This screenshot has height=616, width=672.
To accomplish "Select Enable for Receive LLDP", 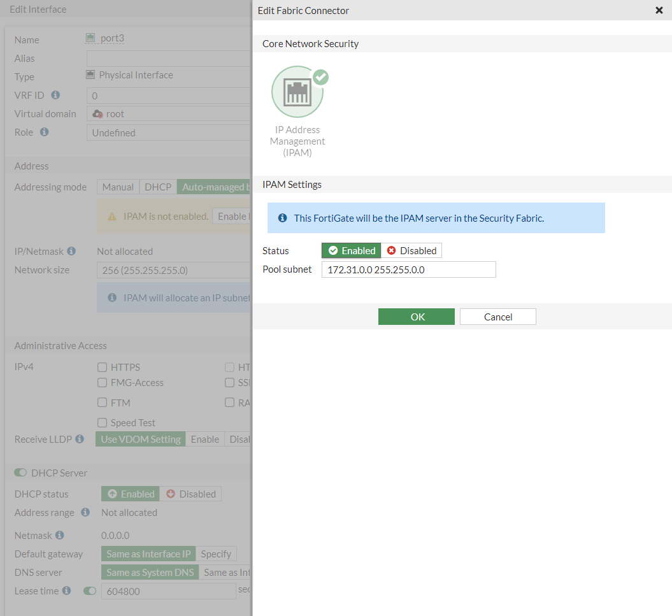I will pos(205,440).
